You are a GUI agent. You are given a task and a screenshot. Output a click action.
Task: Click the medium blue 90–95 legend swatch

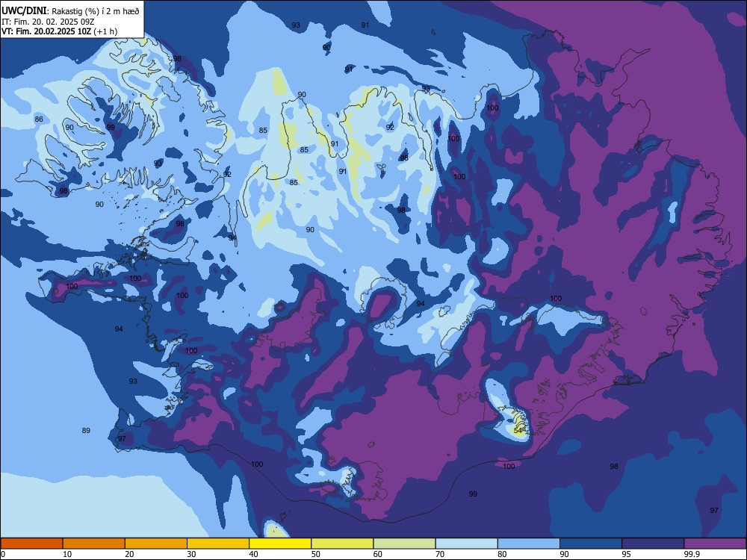click(591, 544)
